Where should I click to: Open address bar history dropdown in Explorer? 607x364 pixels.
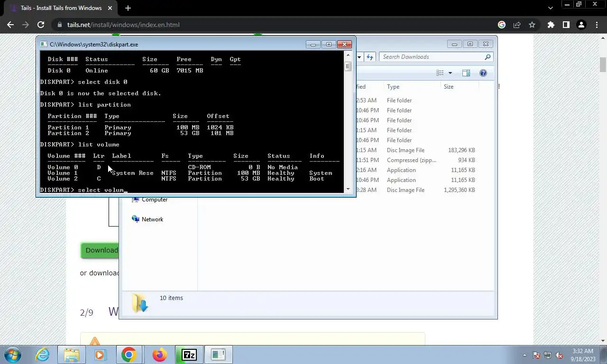tap(359, 57)
